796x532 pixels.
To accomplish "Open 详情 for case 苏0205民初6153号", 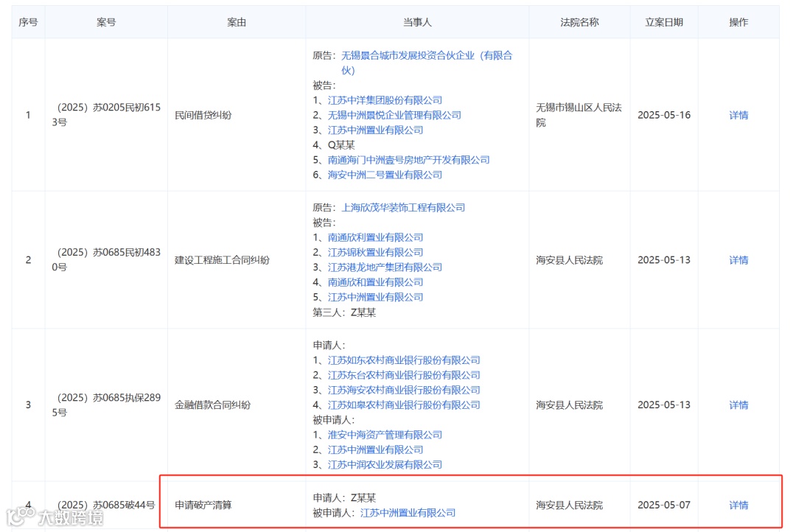I will point(739,115).
